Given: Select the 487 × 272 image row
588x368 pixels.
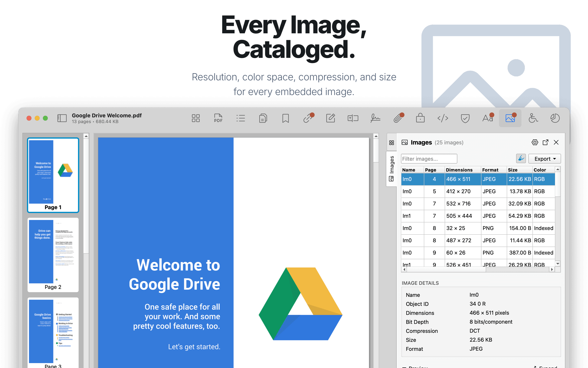Looking at the screenshot, I should click(x=478, y=240).
